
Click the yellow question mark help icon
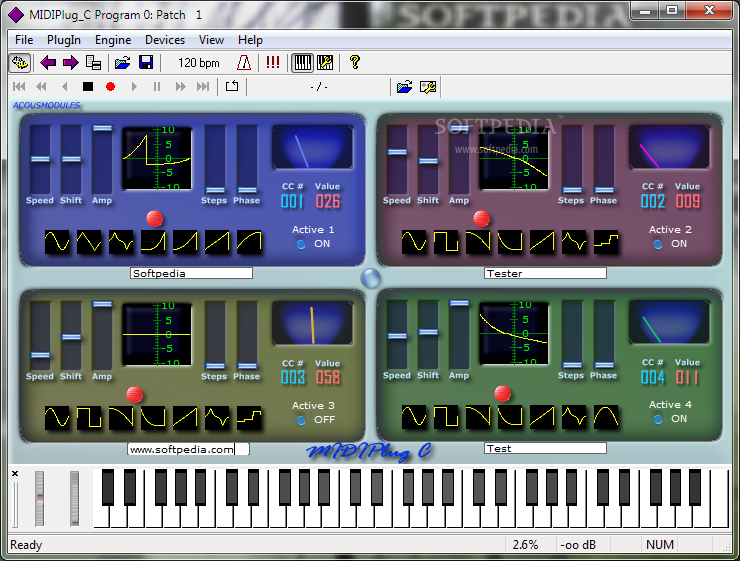[354, 62]
